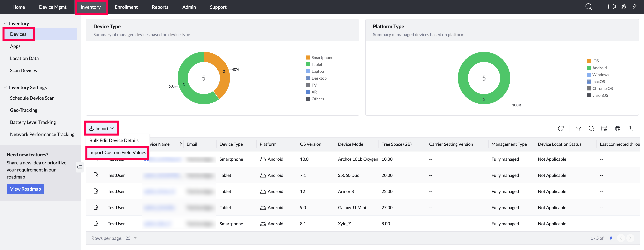Collapse the left sidebar panel
This screenshot has height=250, width=644.
pos(79,167)
